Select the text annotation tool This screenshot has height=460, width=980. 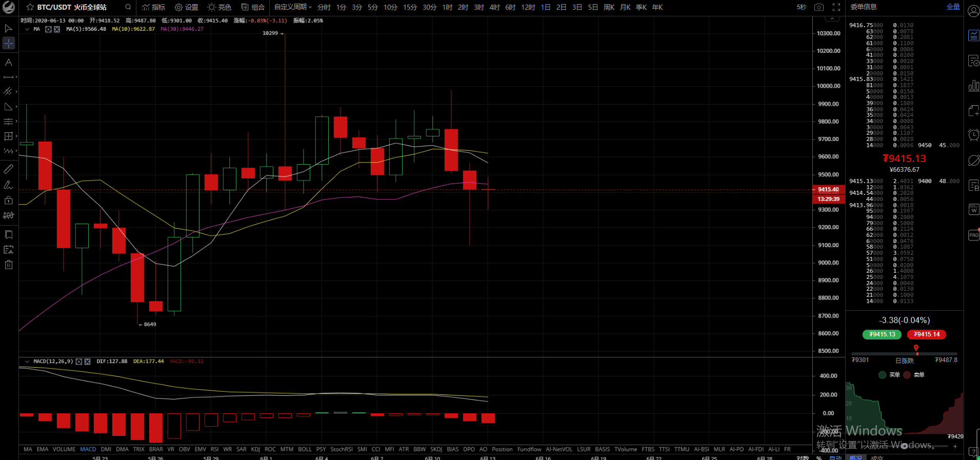pyautogui.click(x=8, y=62)
